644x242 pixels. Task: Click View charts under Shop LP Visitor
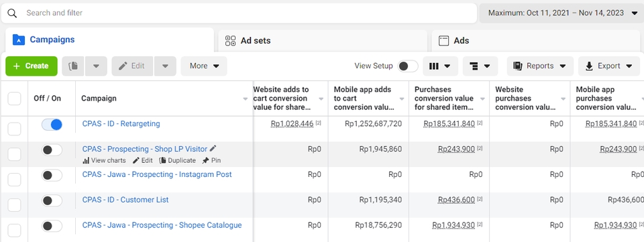[x=105, y=160]
